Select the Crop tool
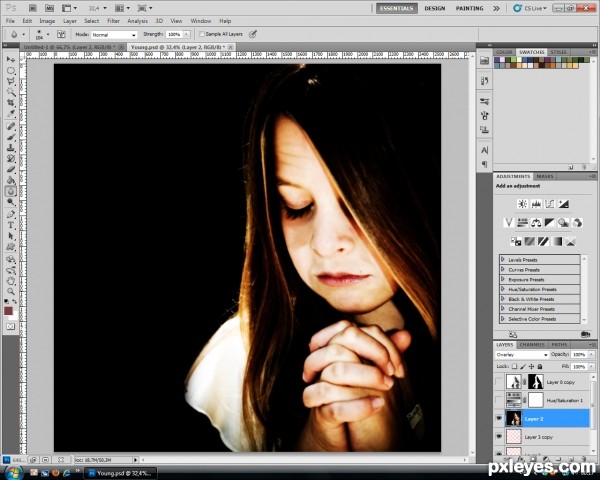Image resolution: width=600 pixels, height=480 pixels. [11, 103]
